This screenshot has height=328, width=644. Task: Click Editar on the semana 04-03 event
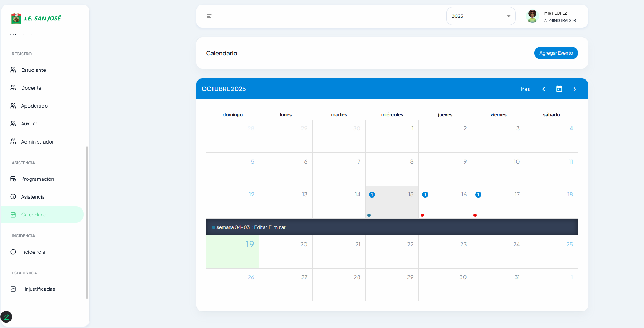tap(260, 227)
